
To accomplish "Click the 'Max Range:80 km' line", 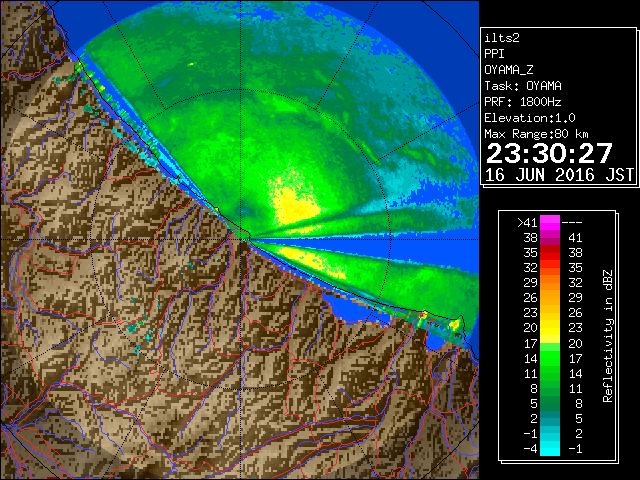I will pos(536,134).
